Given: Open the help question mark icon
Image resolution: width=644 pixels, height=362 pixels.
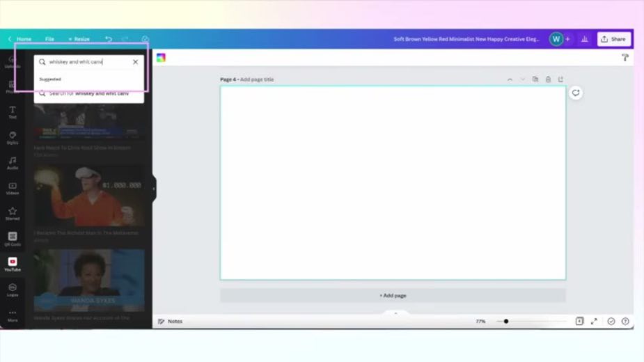Looking at the screenshot, I should pyautogui.click(x=625, y=322).
